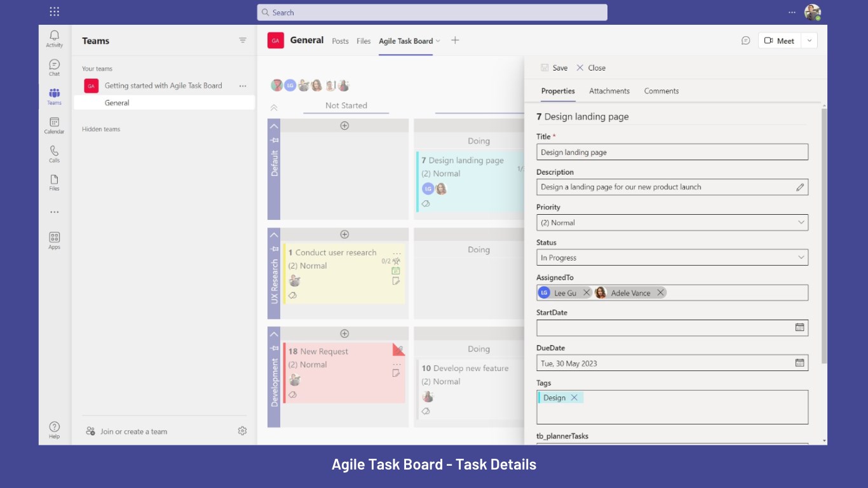Select the Agile Task Board tab
This screenshot has width=868, height=488.
click(x=405, y=41)
